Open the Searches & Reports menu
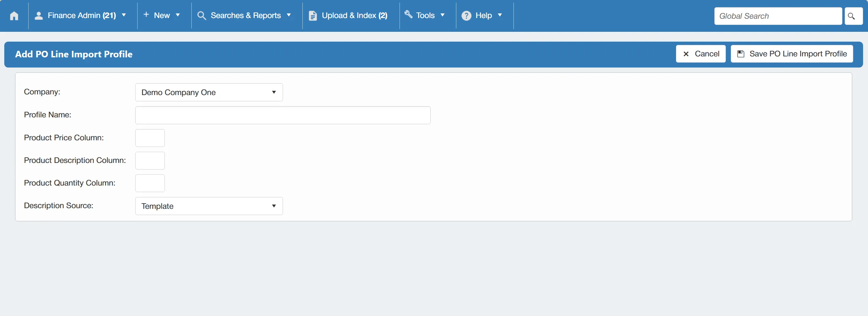The height and width of the screenshot is (316, 868). pyautogui.click(x=246, y=15)
